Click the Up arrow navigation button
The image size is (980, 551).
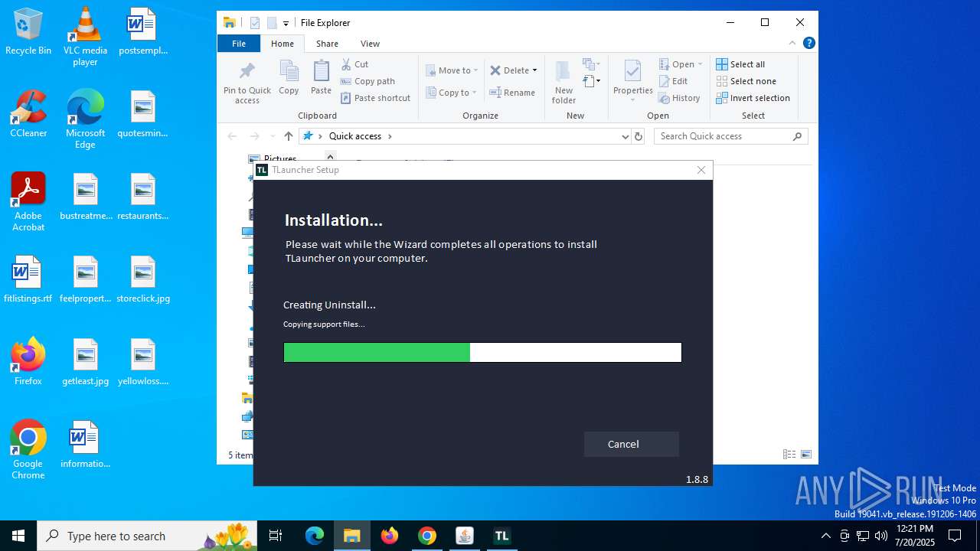[x=288, y=136]
